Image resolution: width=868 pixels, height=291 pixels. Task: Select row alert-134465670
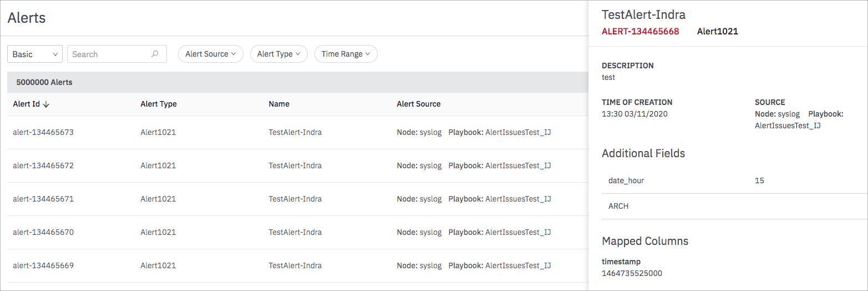point(43,232)
